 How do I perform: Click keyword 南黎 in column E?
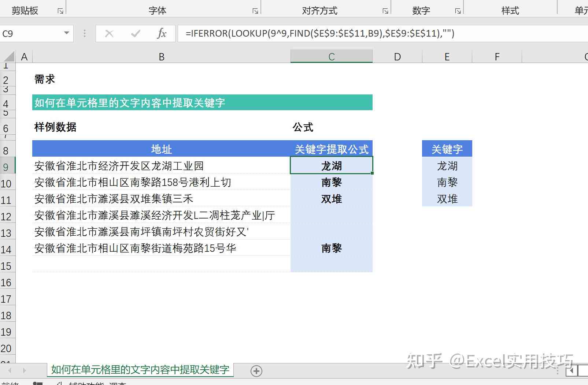point(447,182)
